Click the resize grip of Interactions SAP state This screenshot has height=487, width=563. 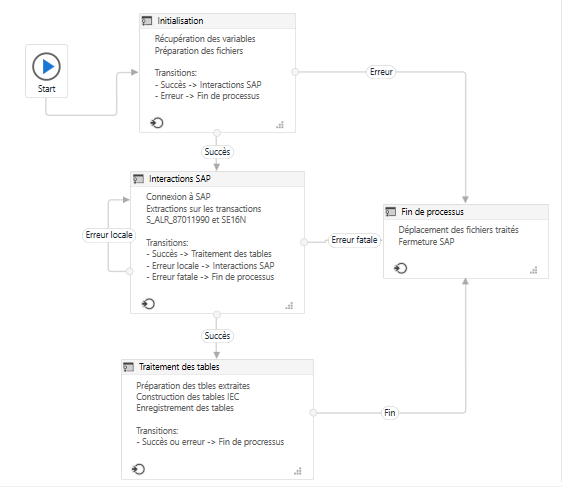[x=289, y=306]
